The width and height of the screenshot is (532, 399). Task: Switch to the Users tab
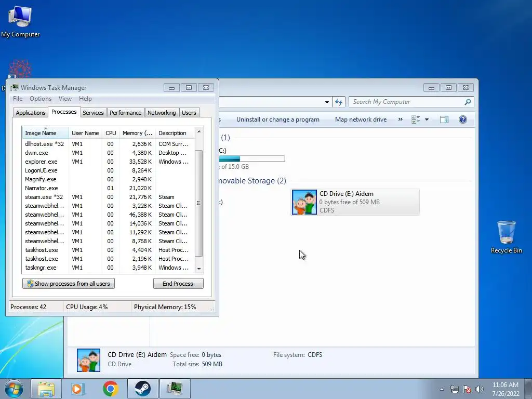pyautogui.click(x=189, y=113)
